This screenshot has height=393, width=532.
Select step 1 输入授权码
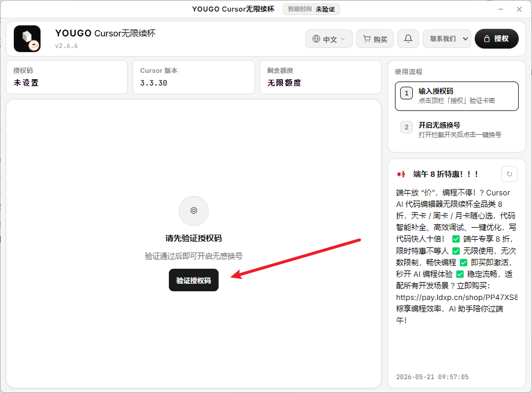(457, 96)
